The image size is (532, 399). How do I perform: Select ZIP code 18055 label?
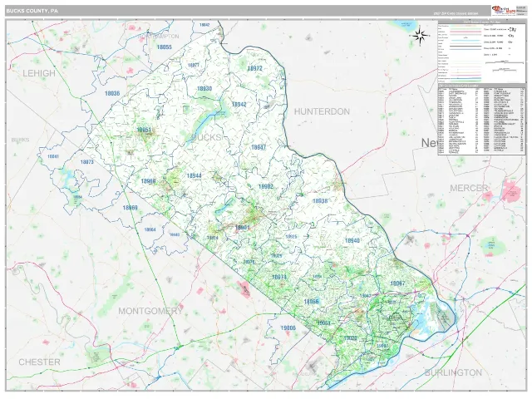(165, 47)
